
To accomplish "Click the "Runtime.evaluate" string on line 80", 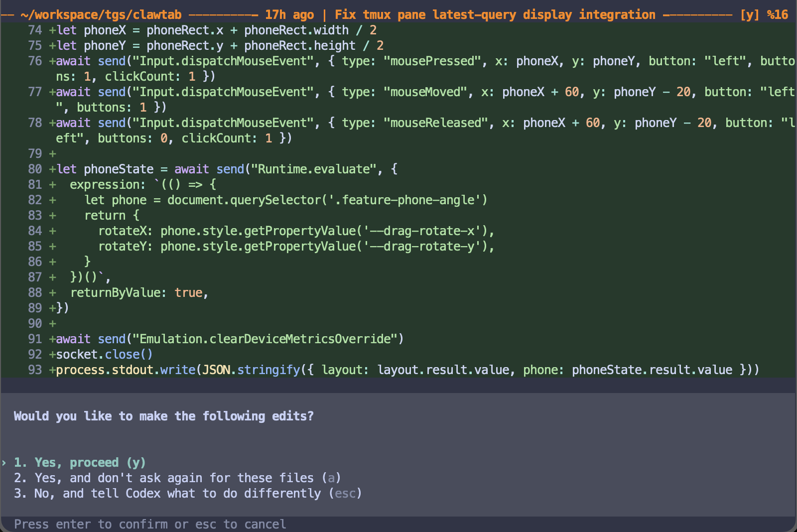I will (314, 169).
